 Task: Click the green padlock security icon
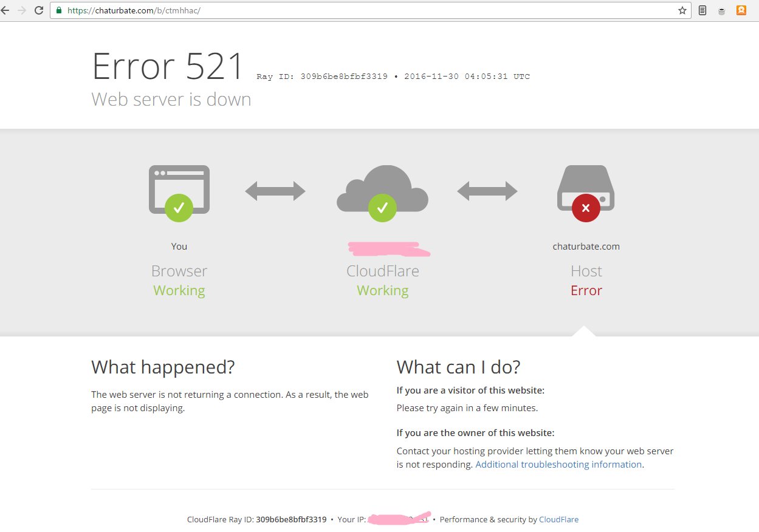(x=59, y=10)
